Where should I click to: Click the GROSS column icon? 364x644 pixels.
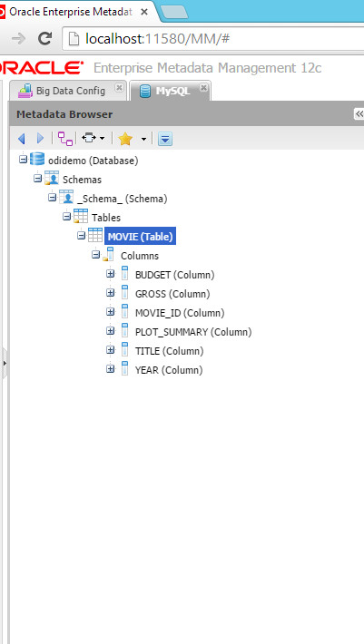pyautogui.click(x=125, y=292)
